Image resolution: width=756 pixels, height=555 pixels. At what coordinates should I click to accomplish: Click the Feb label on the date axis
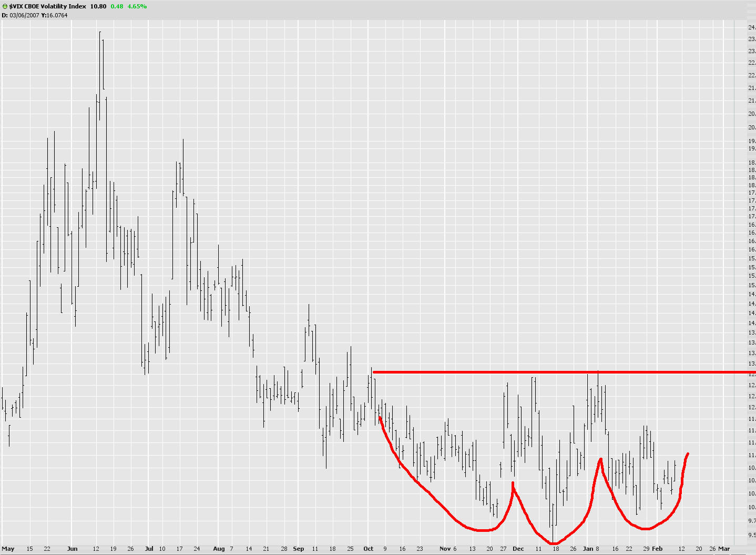(x=657, y=549)
